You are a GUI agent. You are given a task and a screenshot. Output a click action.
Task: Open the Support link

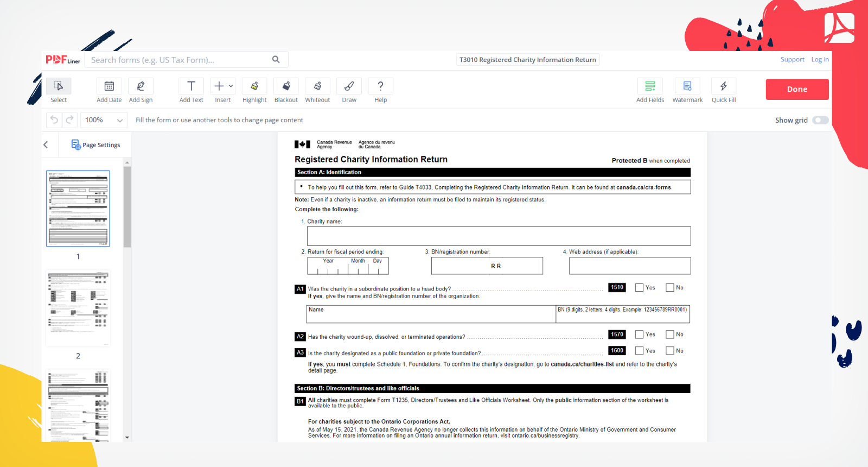tap(792, 60)
